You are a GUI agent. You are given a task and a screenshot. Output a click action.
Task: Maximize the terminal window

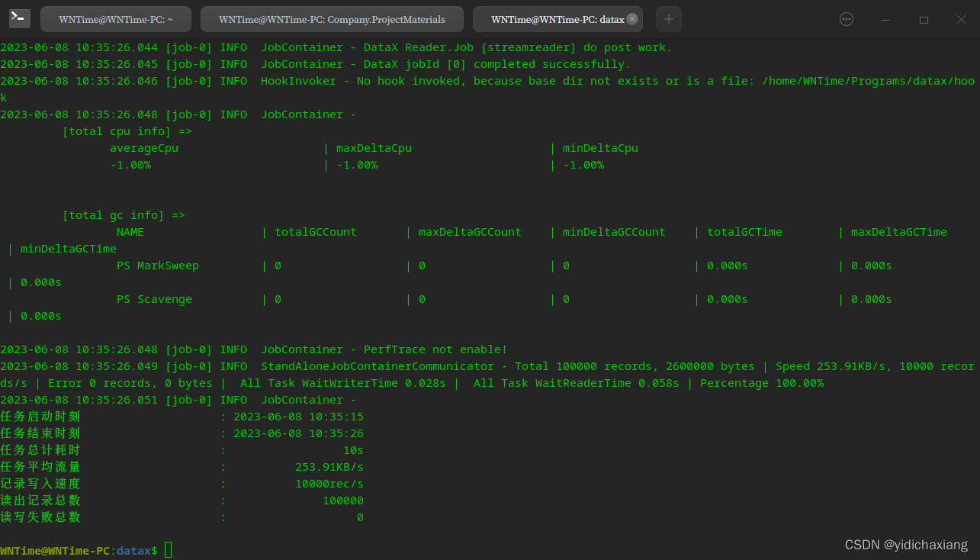(x=924, y=20)
